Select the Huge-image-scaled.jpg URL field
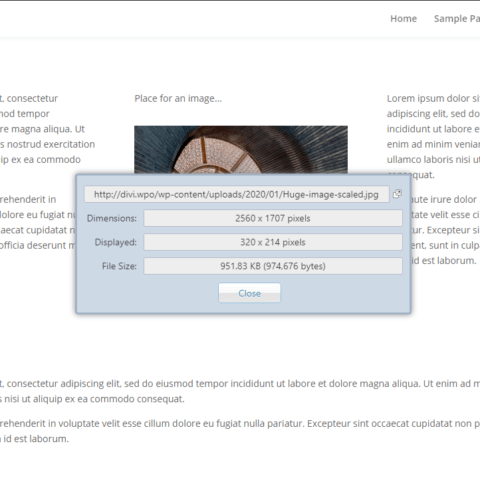The width and height of the screenshot is (480, 500). click(x=237, y=194)
